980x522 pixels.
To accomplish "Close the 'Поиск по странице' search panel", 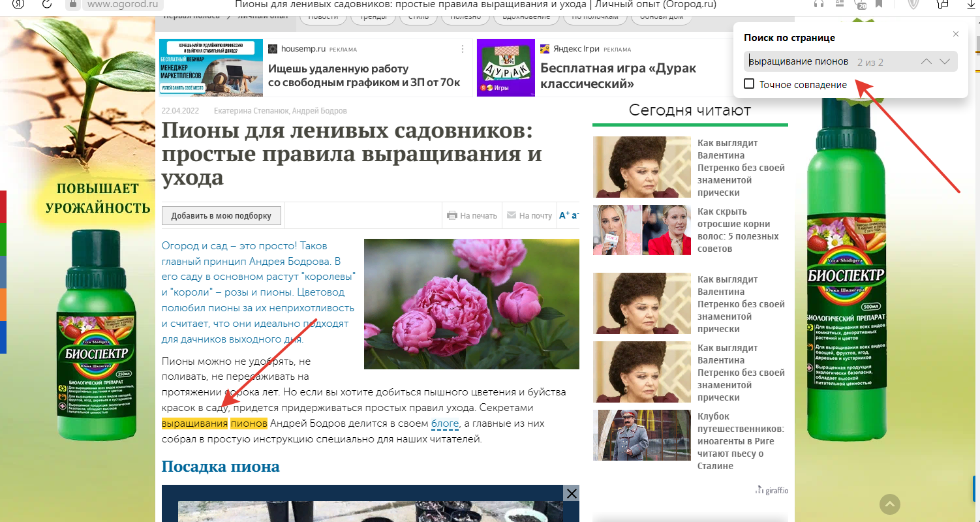I will pos(956,34).
